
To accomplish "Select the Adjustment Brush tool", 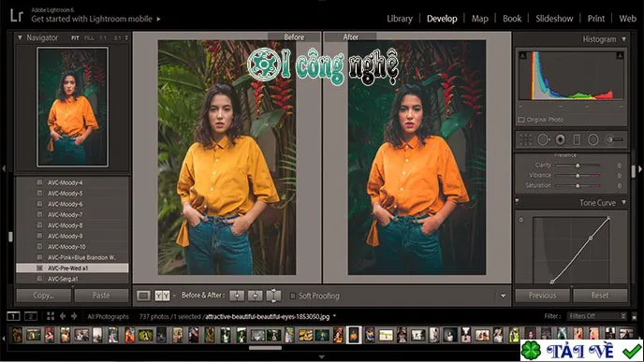I will pos(614,139).
